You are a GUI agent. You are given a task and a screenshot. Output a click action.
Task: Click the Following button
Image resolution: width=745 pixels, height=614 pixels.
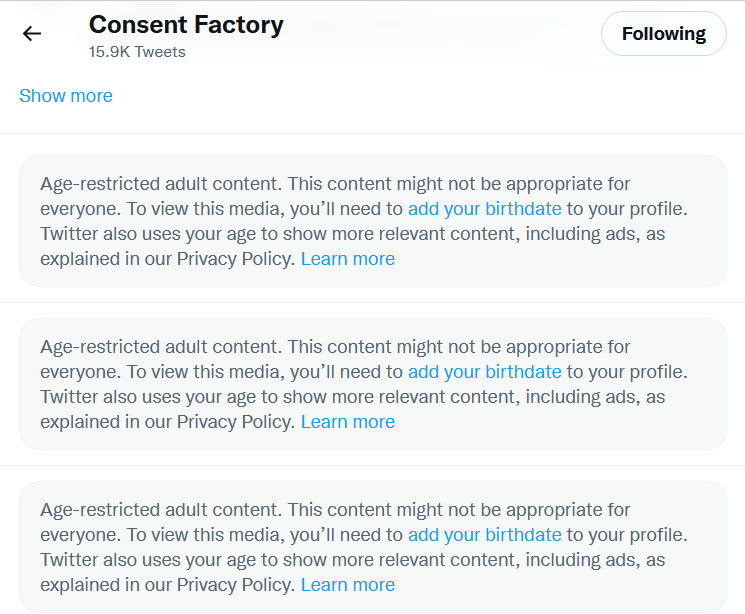(663, 34)
